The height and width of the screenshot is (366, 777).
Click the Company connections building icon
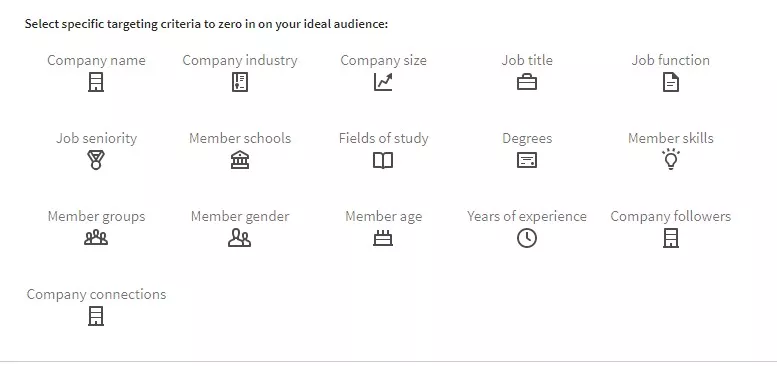click(96, 316)
